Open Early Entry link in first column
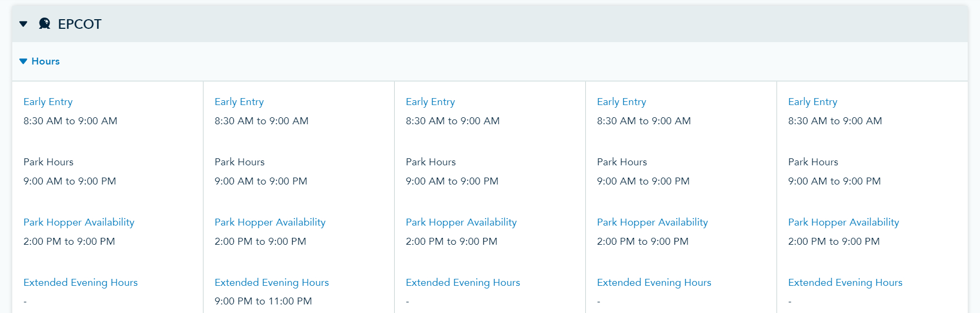The width and height of the screenshot is (980, 313). [x=48, y=102]
